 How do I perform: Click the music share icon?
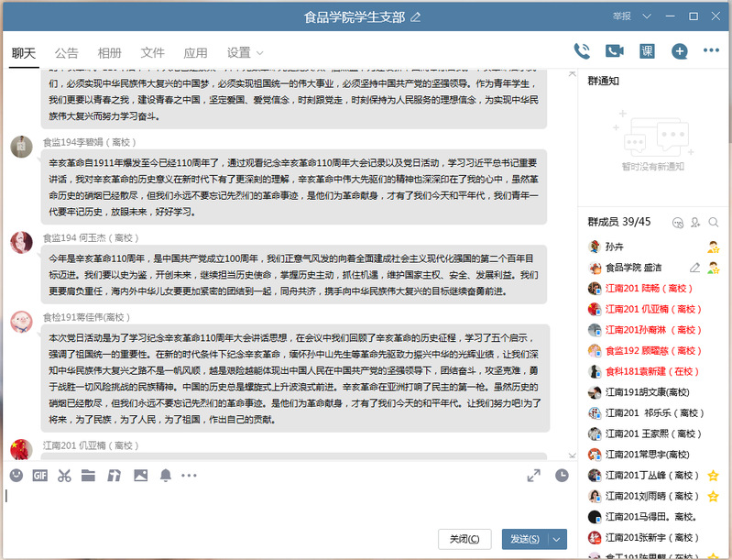(114, 476)
